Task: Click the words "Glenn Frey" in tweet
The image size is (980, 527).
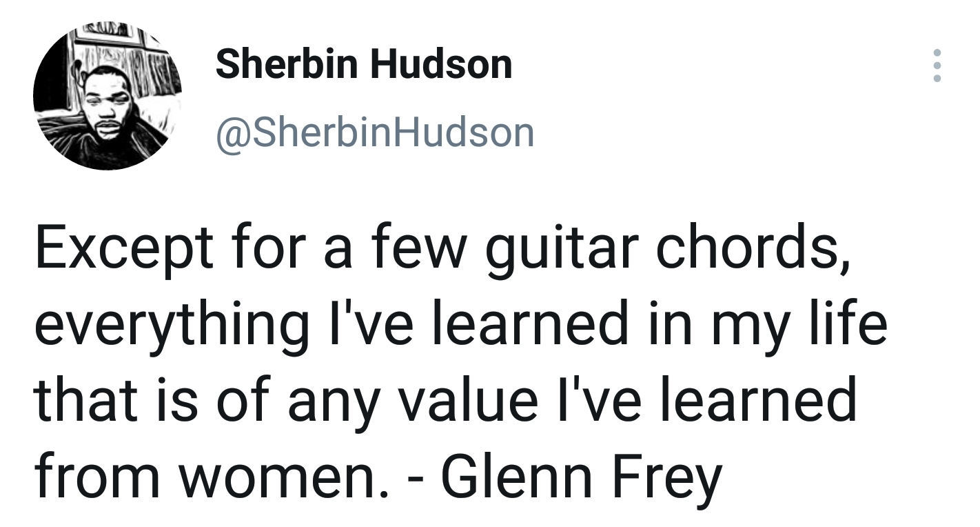Action: [x=581, y=475]
